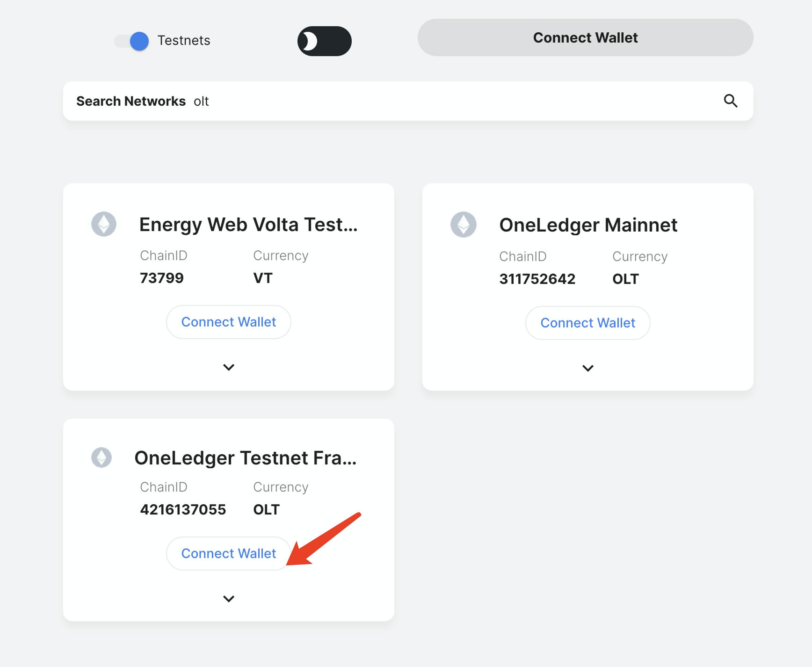Expand OneLedger Mainnet card details
Image resolution: width=812 pixels, height=667 pixels.
click(587, 368)
